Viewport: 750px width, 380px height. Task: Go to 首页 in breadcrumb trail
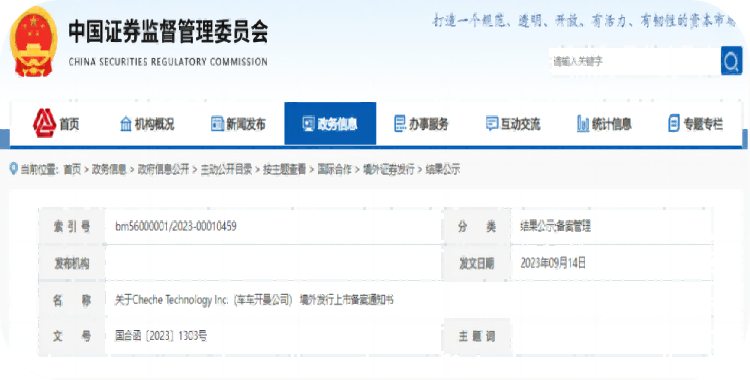click(x=72, y=169)
